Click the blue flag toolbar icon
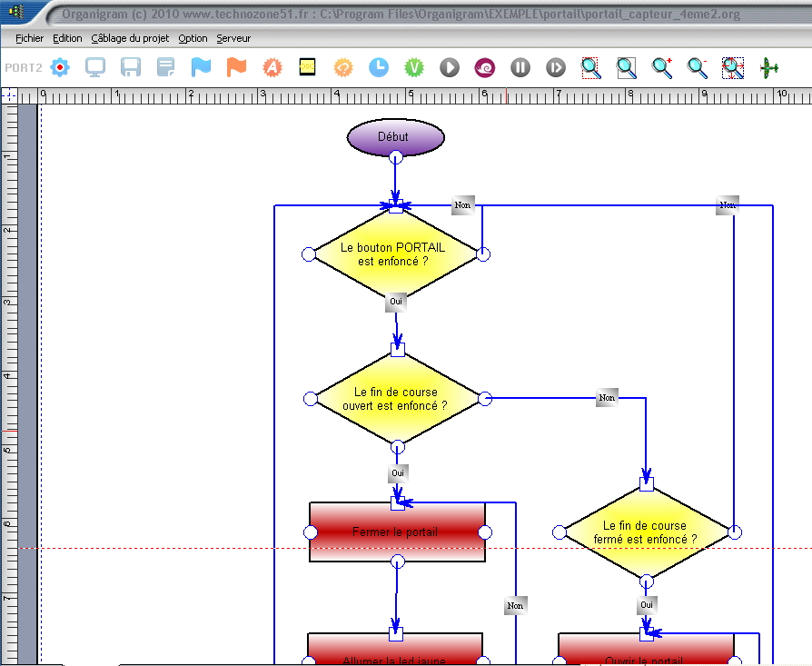Screen dimensions: 812x666 [x=201, y=67]
